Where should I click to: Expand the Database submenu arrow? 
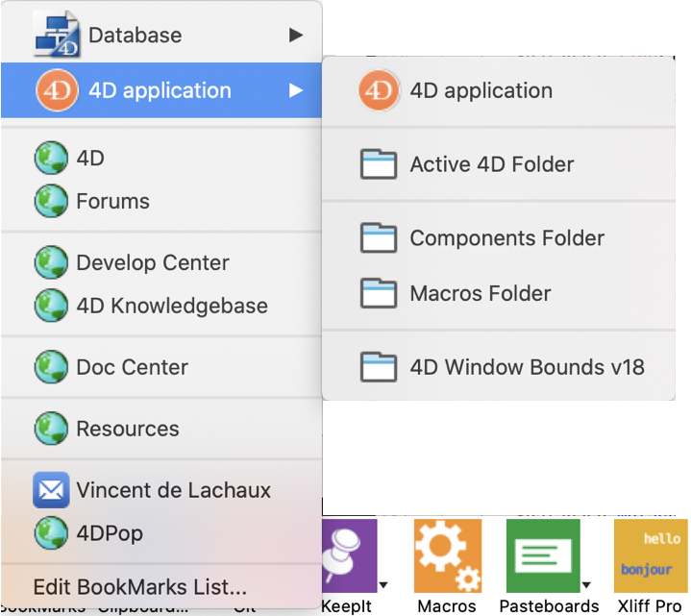coord(296,35)
